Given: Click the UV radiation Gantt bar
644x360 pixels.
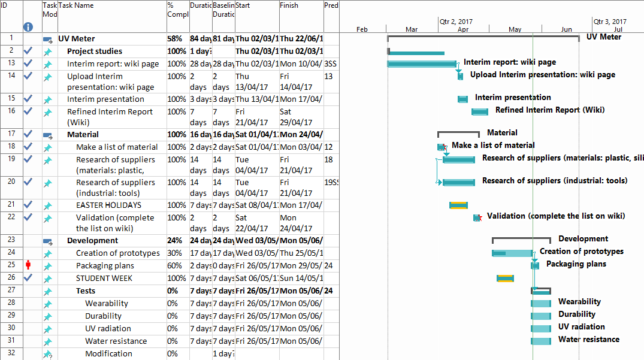Looking at the screenshot, I should point(541,328).
